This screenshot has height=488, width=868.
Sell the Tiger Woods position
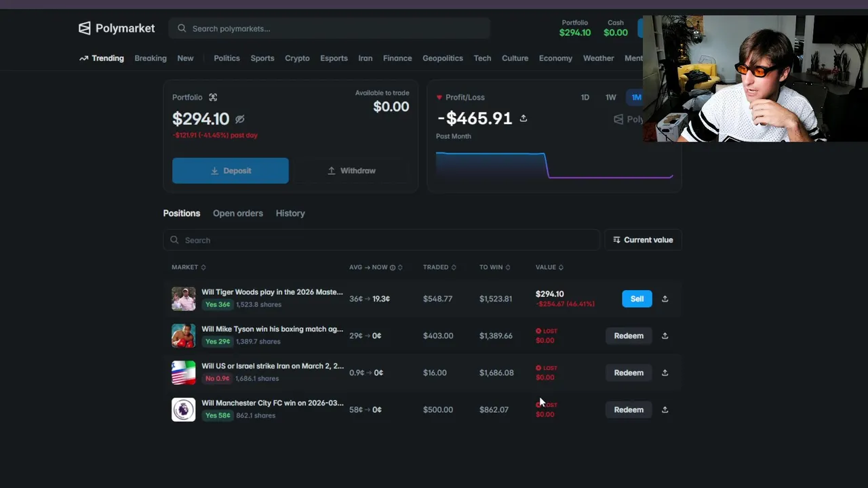(x=637, y=299)
